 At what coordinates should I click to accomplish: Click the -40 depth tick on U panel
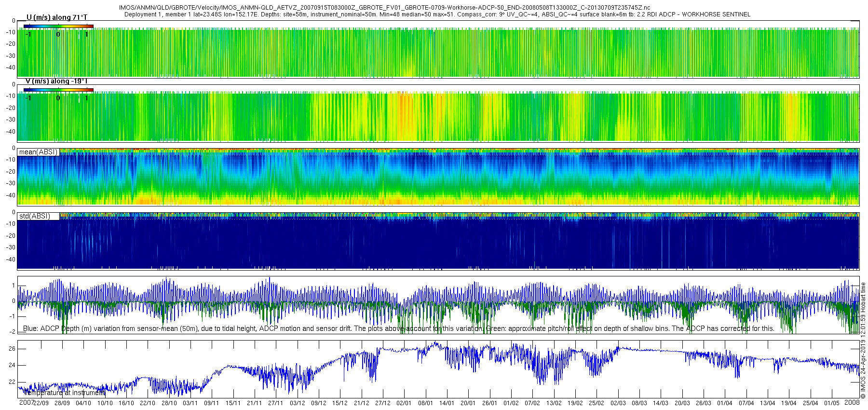tap(10, 68)
